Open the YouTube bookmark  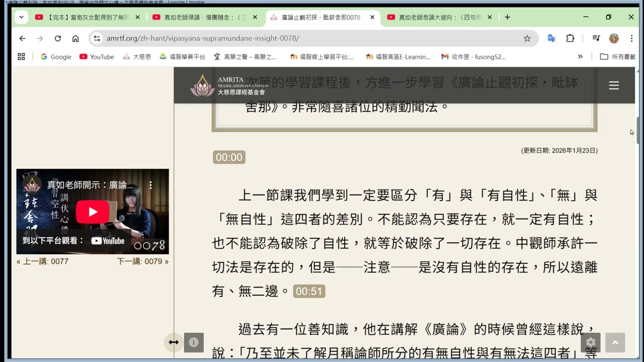[x=97, y=57]
